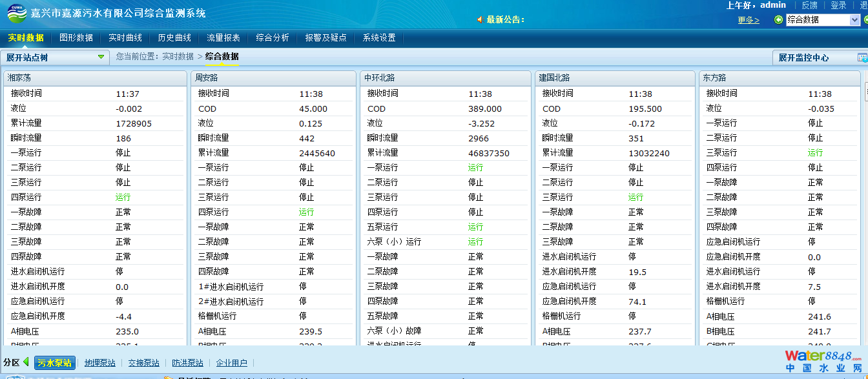Expand the 展开站点树 station tree dropdown

point(101,57)
